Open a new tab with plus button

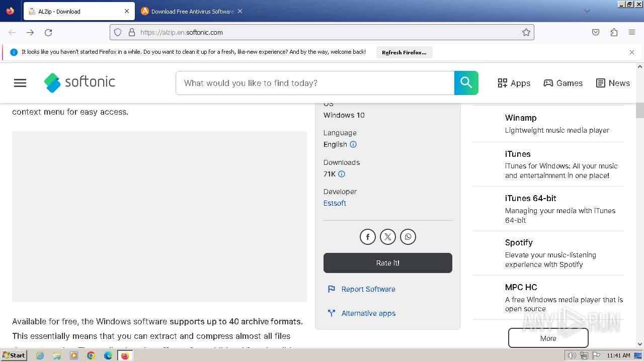(x=259, y=11)
